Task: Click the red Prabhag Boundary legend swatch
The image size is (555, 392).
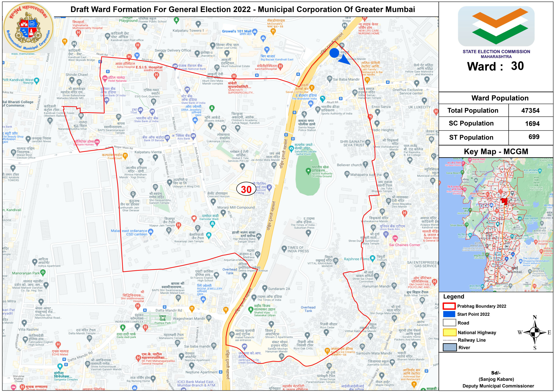Action: [449, 306]
